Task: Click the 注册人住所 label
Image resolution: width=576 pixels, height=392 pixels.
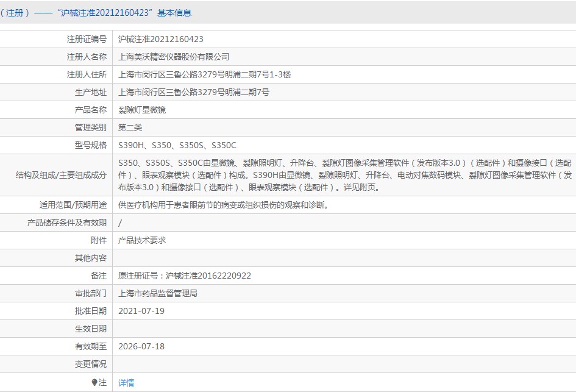Action: point(87,74)
